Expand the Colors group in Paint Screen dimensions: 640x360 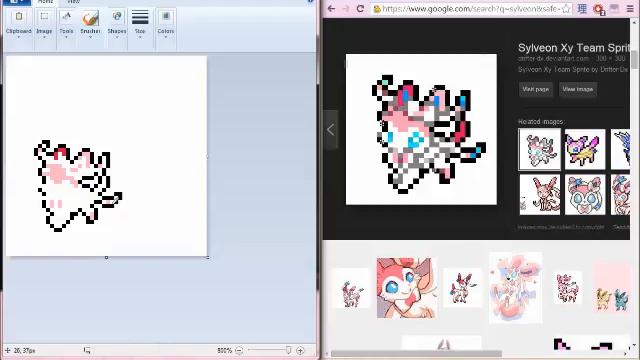pos(166,24)
